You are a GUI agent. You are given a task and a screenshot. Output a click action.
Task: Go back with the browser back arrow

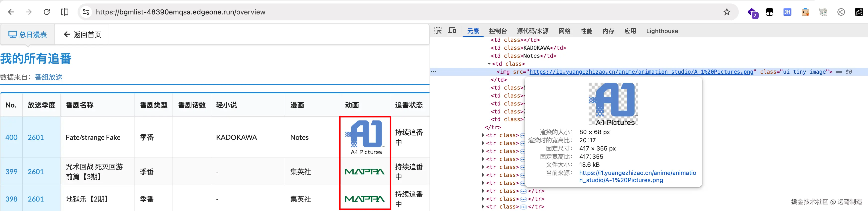coord(11,12)
